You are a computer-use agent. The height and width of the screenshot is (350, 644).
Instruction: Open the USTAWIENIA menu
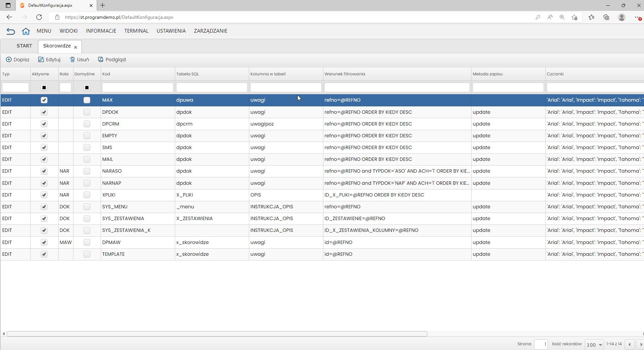pyautogui.click(x=171, y=31)
